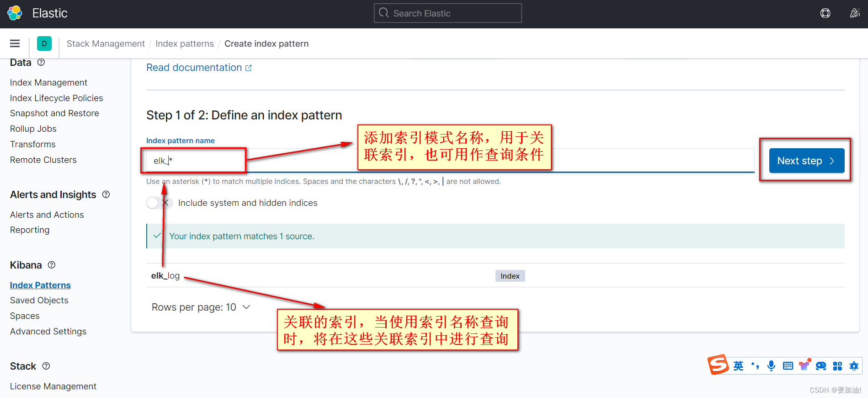868x398 pixels.
Task: Click the Sogou assistant icon
Action: (854, 366)
